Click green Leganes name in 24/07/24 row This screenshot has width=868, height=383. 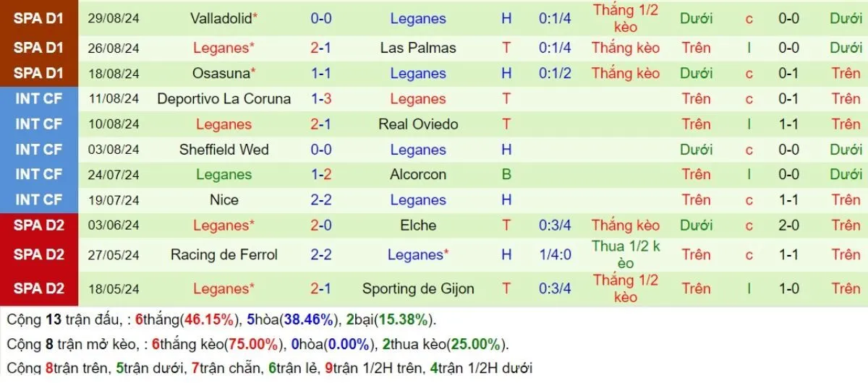click(x=224, y=174)
